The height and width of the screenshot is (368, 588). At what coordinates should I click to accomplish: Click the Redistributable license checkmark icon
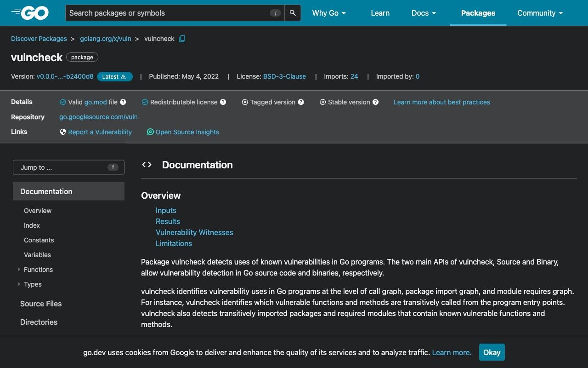(x=145, y=102)
